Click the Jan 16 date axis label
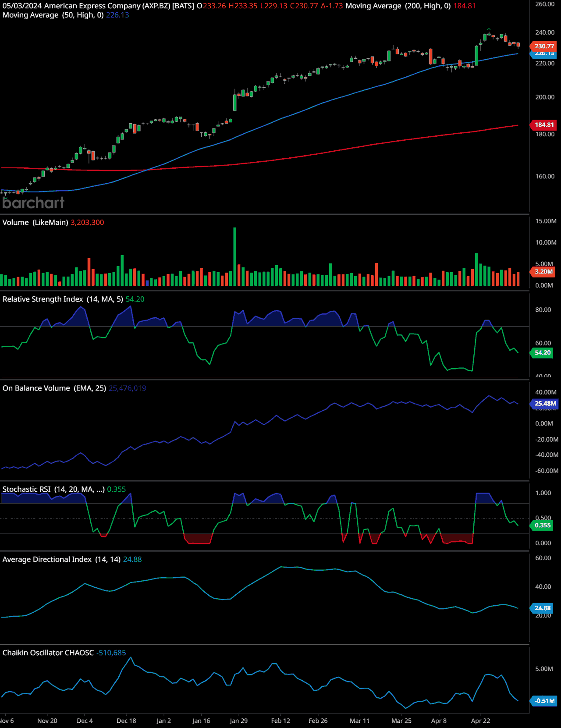 (x=201, y=721)
